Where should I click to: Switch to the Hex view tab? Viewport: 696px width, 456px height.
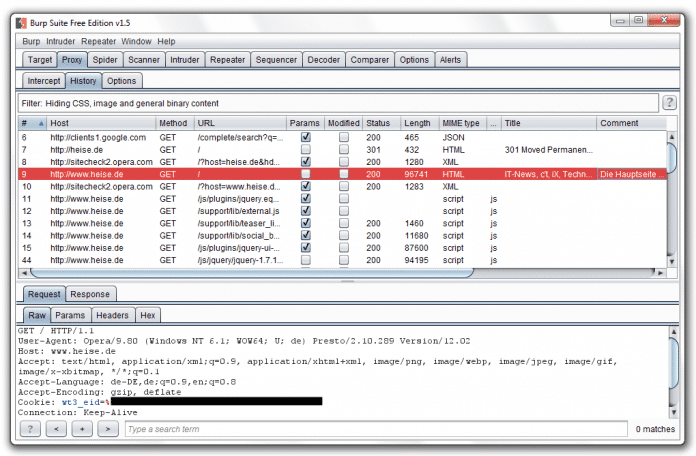click(x=147, y=315)
